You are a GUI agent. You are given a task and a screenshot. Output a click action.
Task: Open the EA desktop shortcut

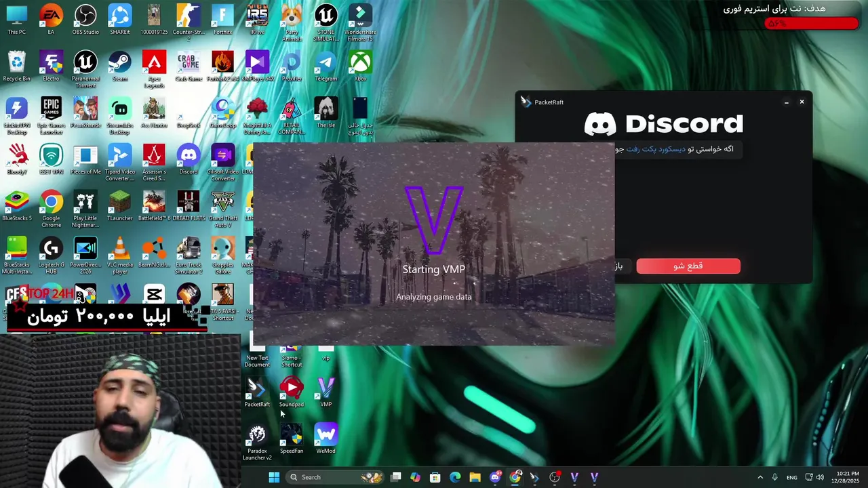click(x=51, y=19)
